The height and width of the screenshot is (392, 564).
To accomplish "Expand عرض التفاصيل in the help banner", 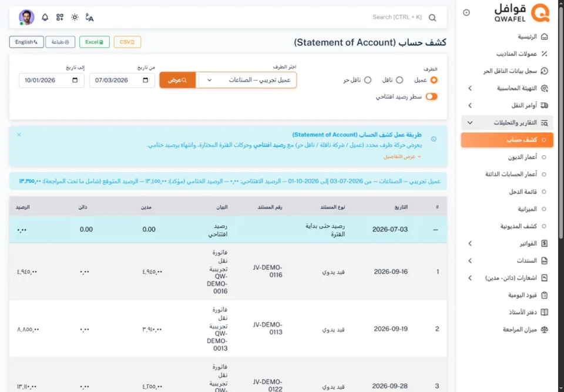I will pos(402,157).
